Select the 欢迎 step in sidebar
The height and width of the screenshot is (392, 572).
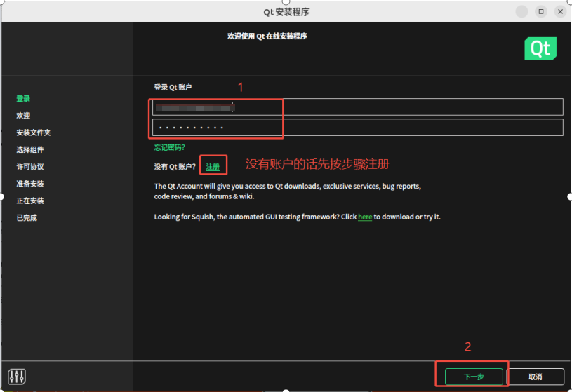pyautogui.click(x=23, y=116)
